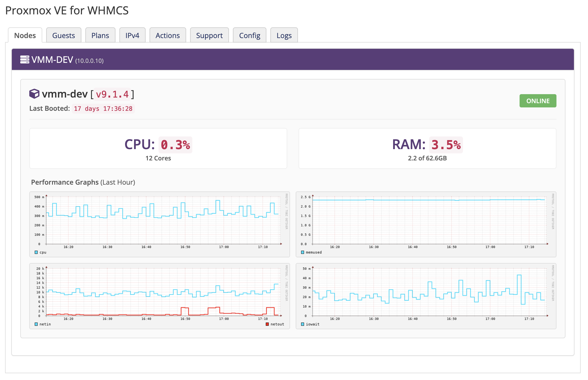Collapse the Performance Graphs section
Image resolution: width=588 pixels, height=380 pixels.
64,182
